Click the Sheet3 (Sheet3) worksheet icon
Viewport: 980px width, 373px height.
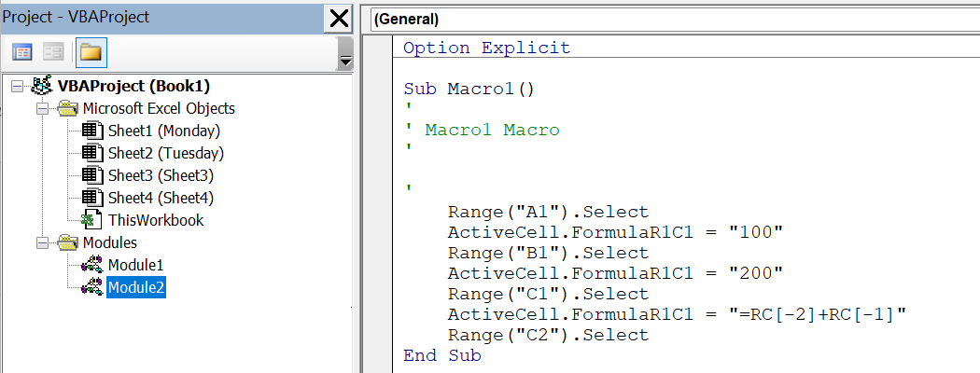pos(91,175)
